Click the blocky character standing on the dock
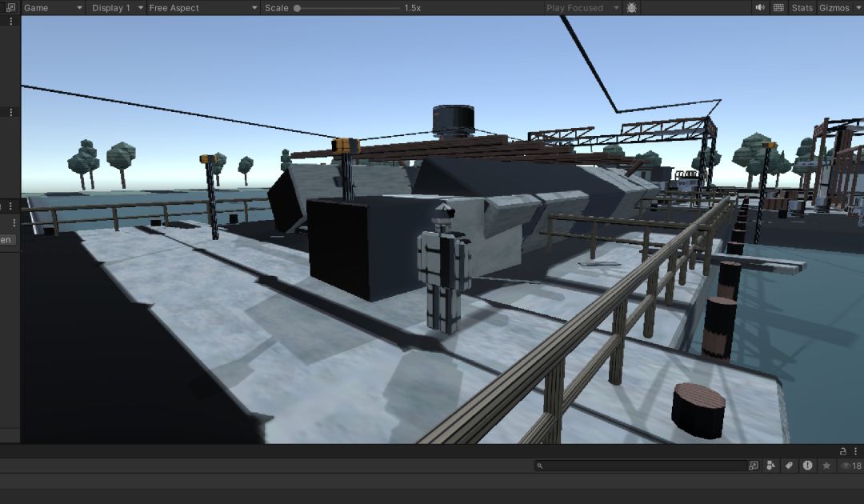 [444, 269]
